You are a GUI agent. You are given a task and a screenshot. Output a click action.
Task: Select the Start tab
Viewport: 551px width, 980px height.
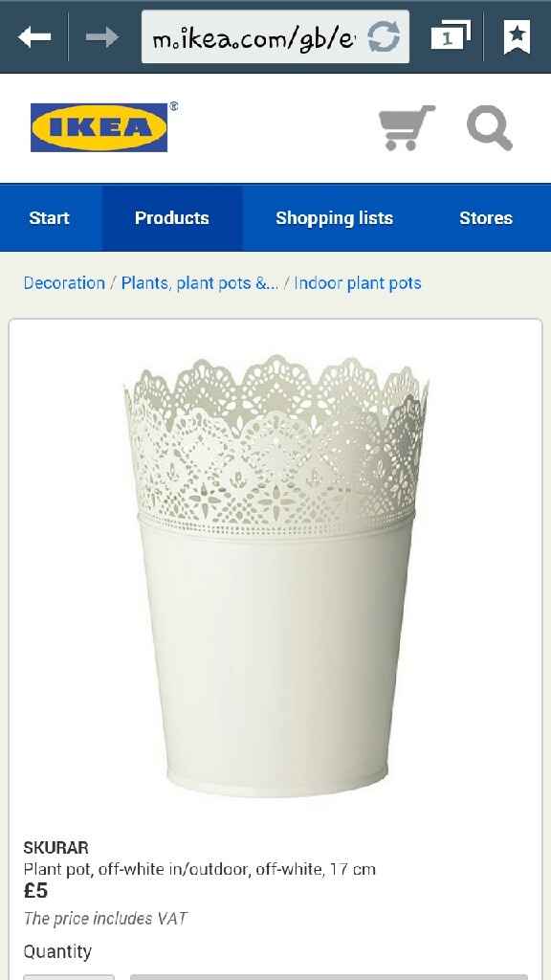point(50,217)
